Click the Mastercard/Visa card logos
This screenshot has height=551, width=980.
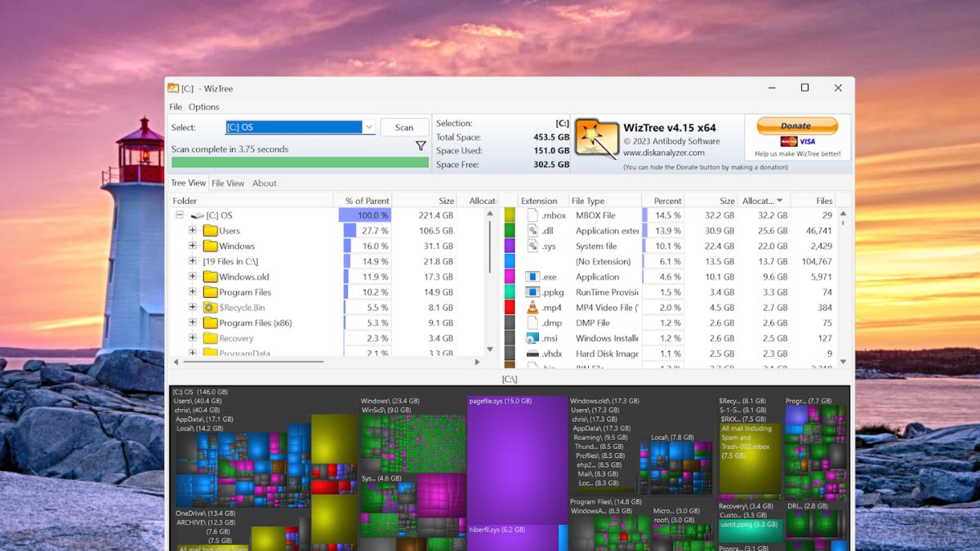pyautogui.click(x=797, y=141)
